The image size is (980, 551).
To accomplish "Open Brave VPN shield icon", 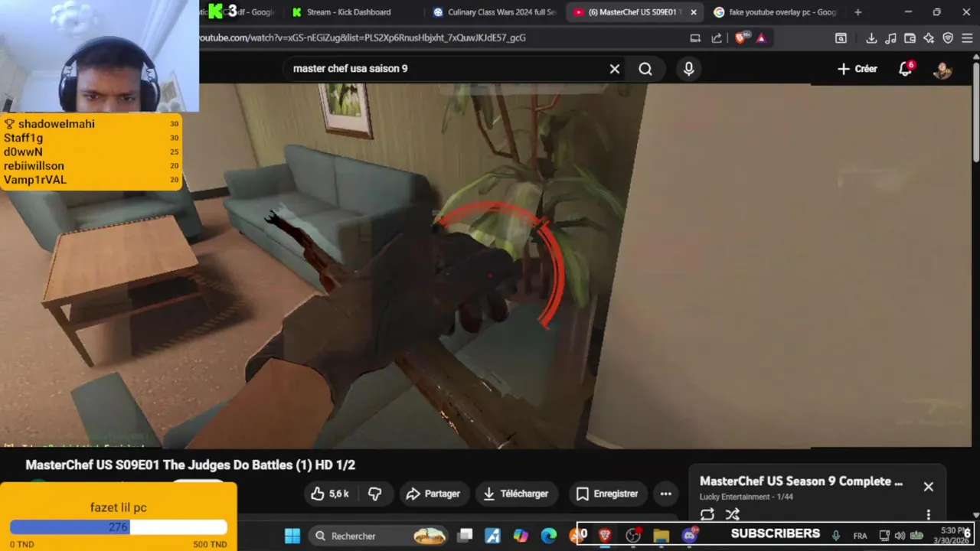I will point(948,38).
